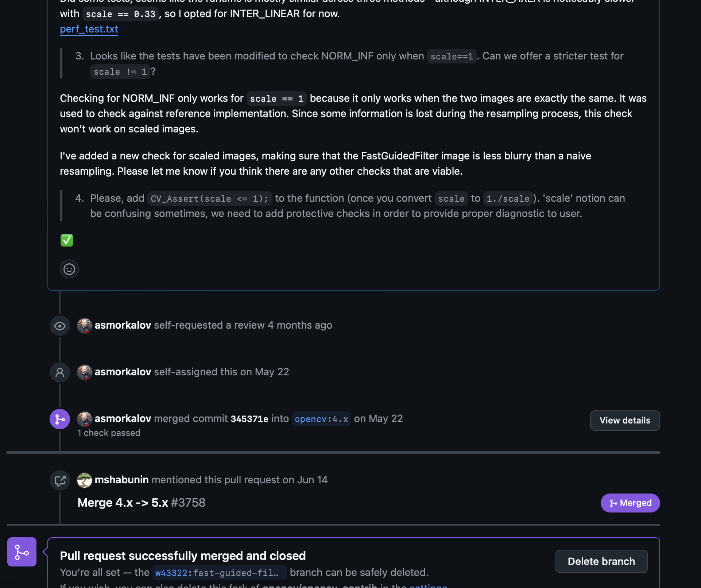This screenshot has width=701, height=588.
Task: Open the Merge 4.x -> 5.x #3758 pull request
Action: coord(142,503)
